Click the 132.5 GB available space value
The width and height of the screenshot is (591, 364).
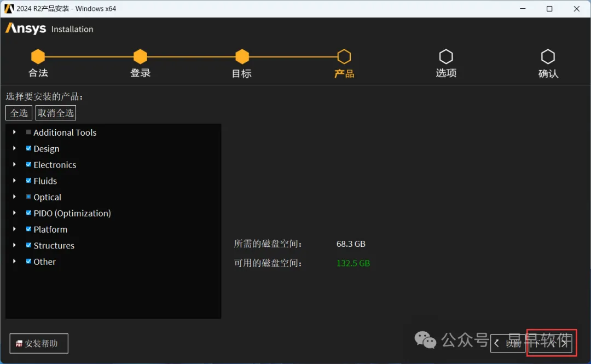click(353, 263)
